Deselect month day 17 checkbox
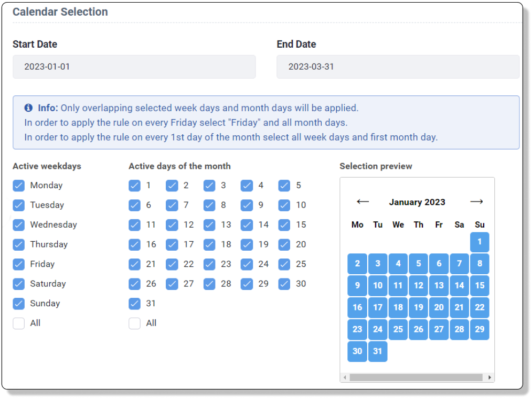The height and width of the screenshot is (398, 532). [172, 244]
